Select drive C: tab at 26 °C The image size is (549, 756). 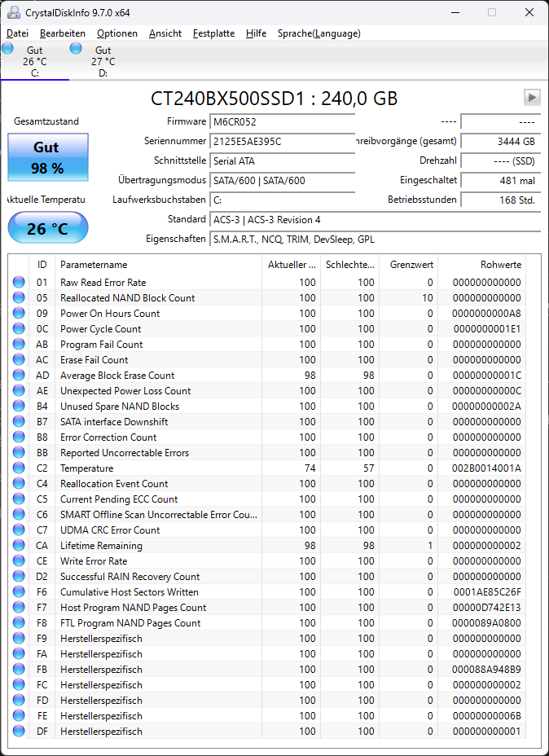[35, 61]
